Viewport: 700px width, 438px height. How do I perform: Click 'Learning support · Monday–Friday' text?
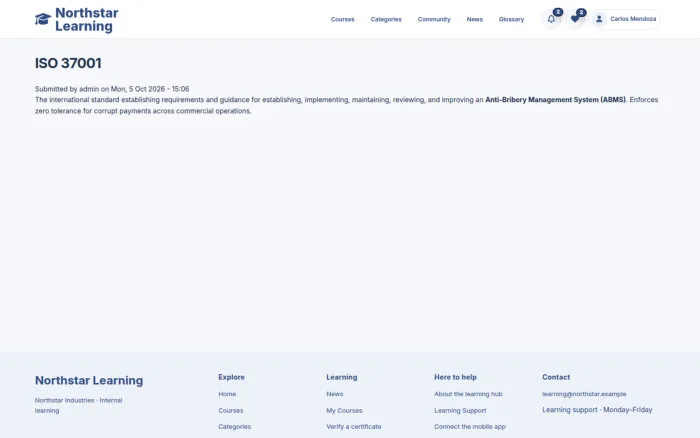click(597, 410)
